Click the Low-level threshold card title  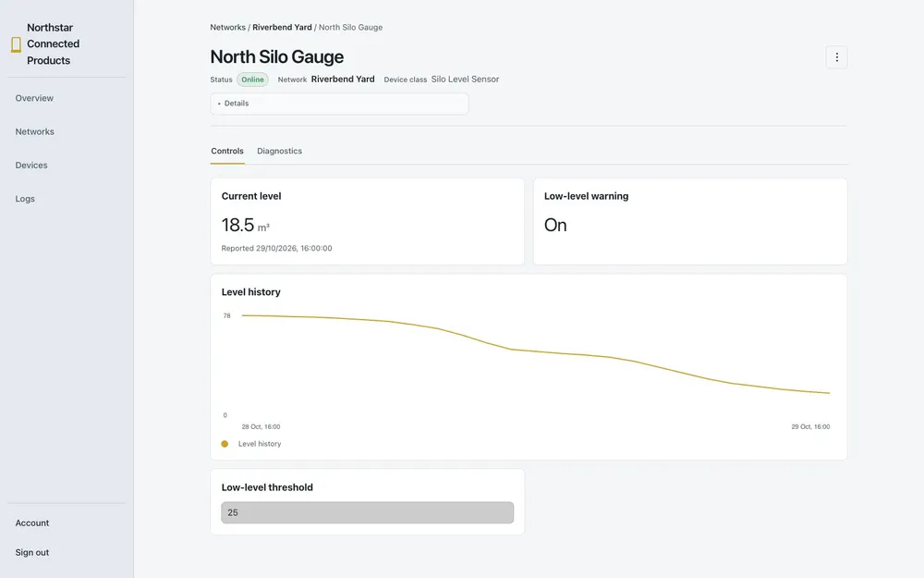click(x=267, y=487)
